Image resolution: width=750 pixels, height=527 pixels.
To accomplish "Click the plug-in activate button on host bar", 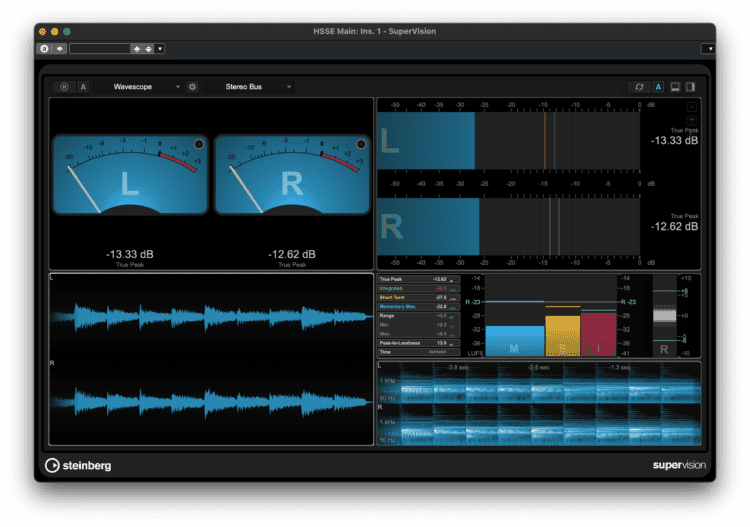I will 44,48.
